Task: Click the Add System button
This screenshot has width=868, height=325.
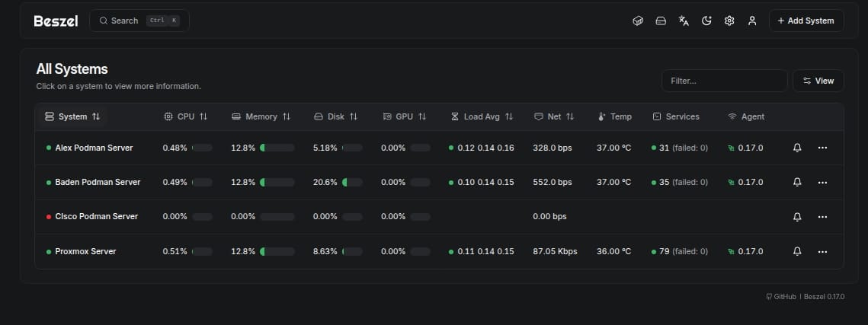Action: 806,21
